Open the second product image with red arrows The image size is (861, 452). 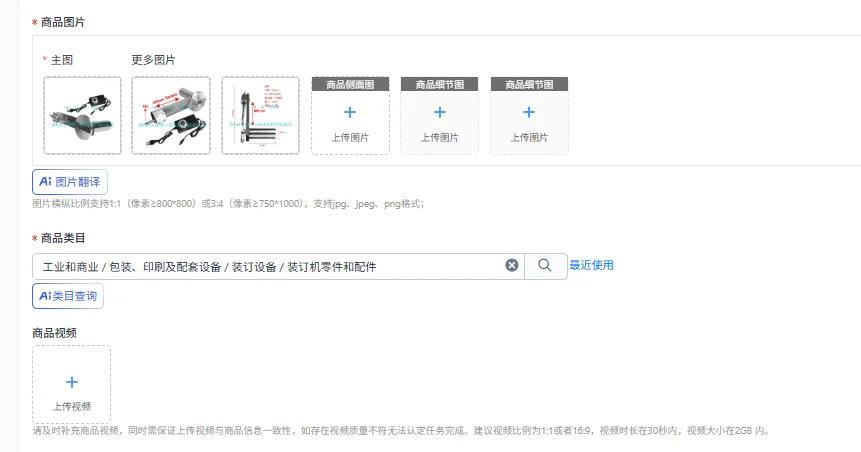171,115
